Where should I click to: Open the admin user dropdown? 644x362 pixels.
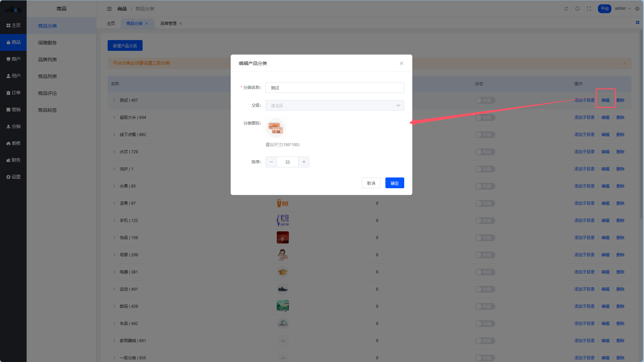point(622,9)
